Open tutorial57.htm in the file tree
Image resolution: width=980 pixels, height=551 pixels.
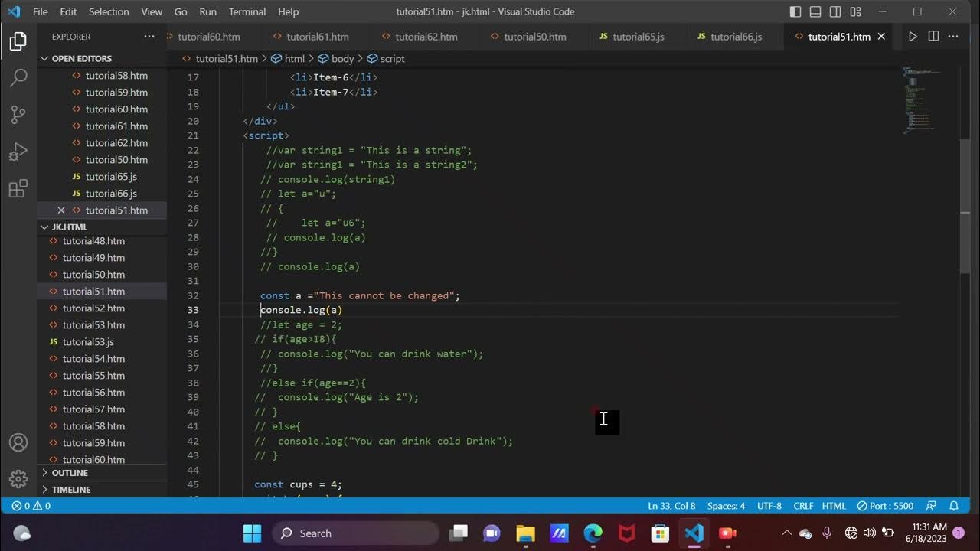click(93, 409)
